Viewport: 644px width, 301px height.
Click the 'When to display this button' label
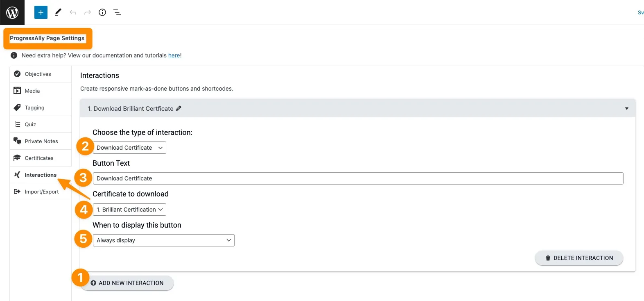[137, 225]
